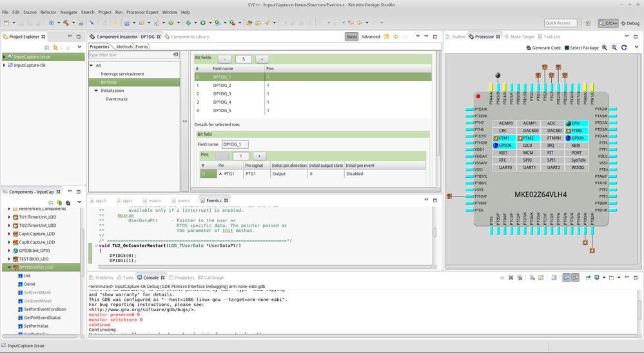Click the Generate Code icon in Processor view
Screen dimensions: 644x353
click(x=529, y=48)
